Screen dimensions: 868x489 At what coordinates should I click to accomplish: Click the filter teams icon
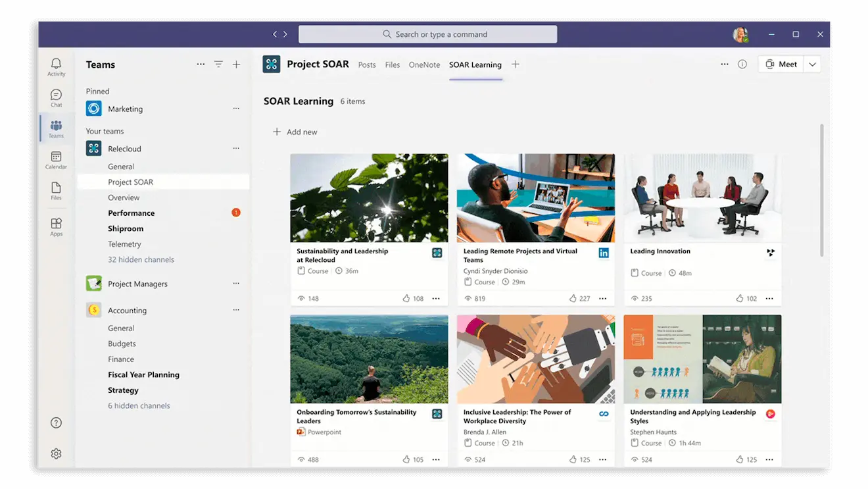click(x=218, y=64)
